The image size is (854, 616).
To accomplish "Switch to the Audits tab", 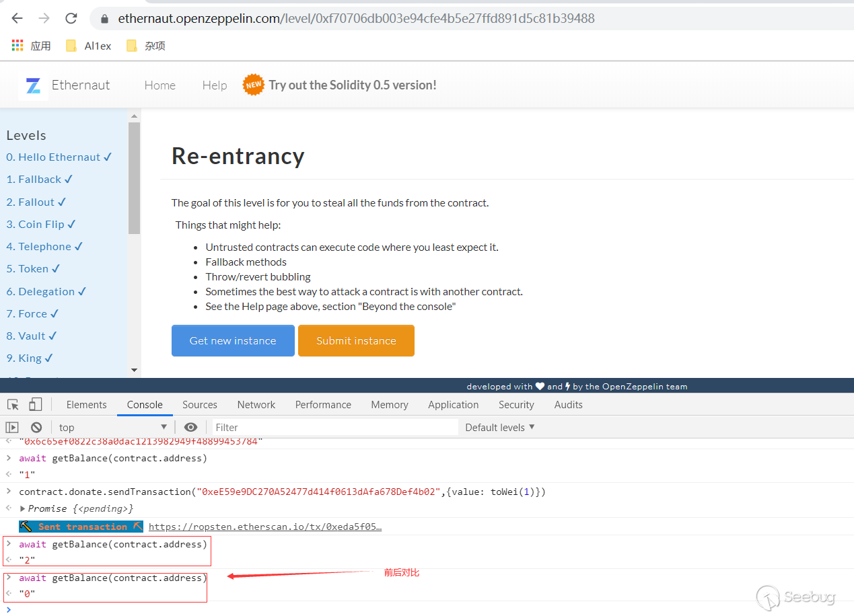I will point(569,404).
